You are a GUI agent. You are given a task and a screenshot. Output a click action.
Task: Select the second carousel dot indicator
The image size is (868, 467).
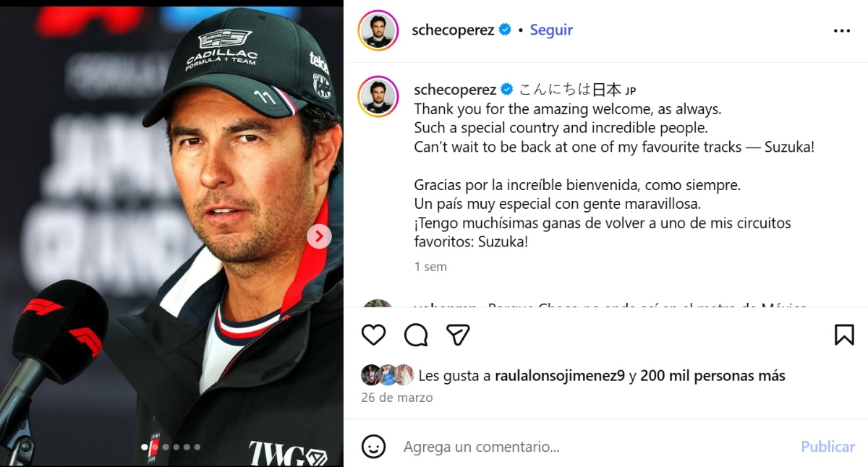point(155,447)
